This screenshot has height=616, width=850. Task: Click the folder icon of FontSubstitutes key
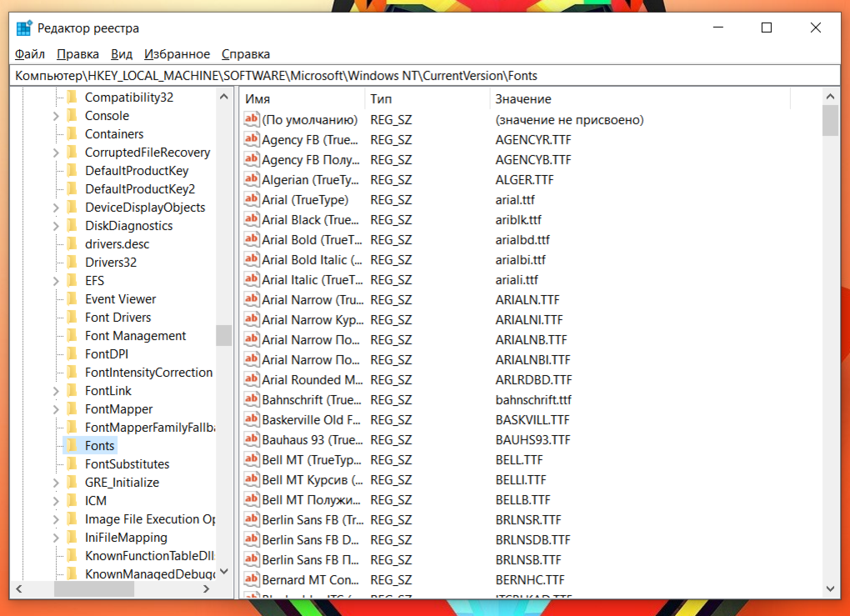point(72,463)
